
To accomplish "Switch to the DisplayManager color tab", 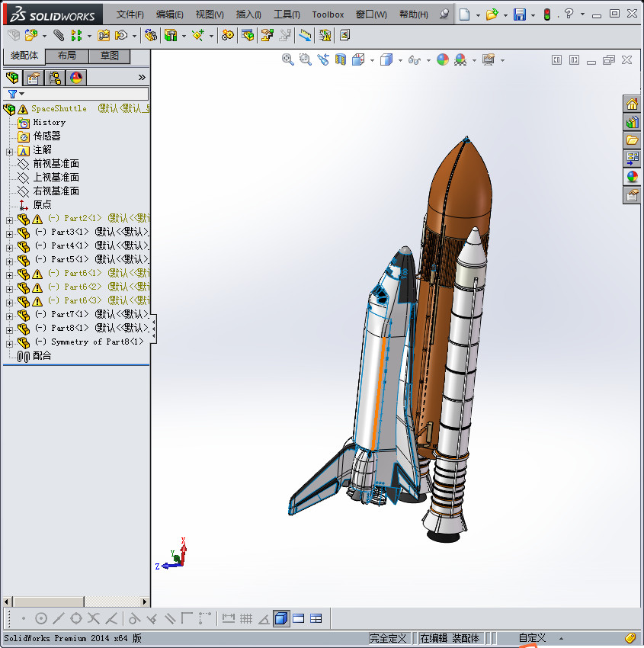I will click(x=76, y=77).
